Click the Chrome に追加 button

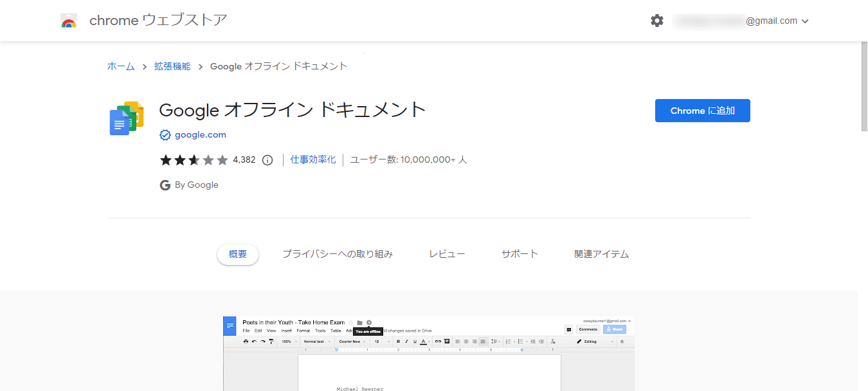coord(702,110)
